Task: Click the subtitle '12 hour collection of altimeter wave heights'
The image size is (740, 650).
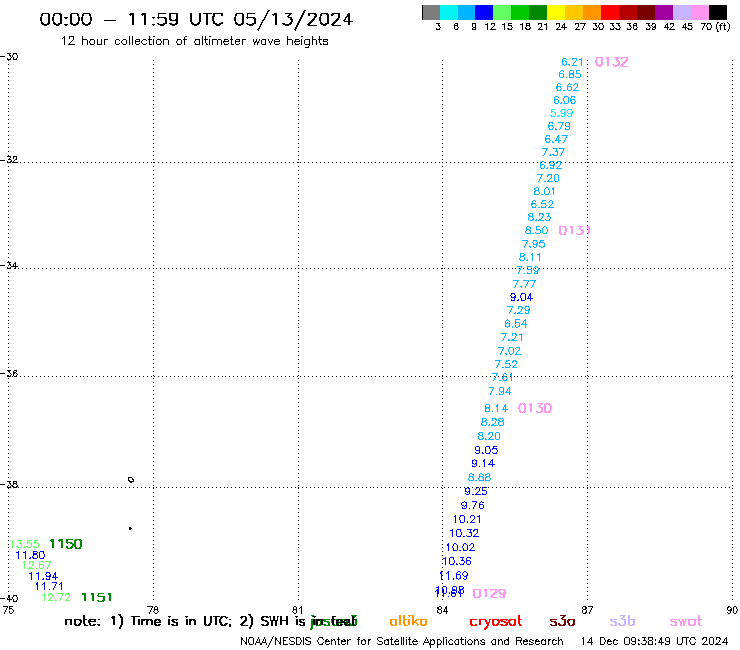Action: pos(194,41)
